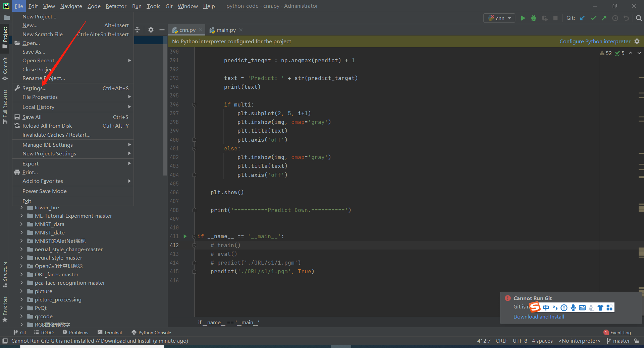Screen dimensions: 644x348
Task: Close the cnn.py tab
Action: (x=201, y=30)
